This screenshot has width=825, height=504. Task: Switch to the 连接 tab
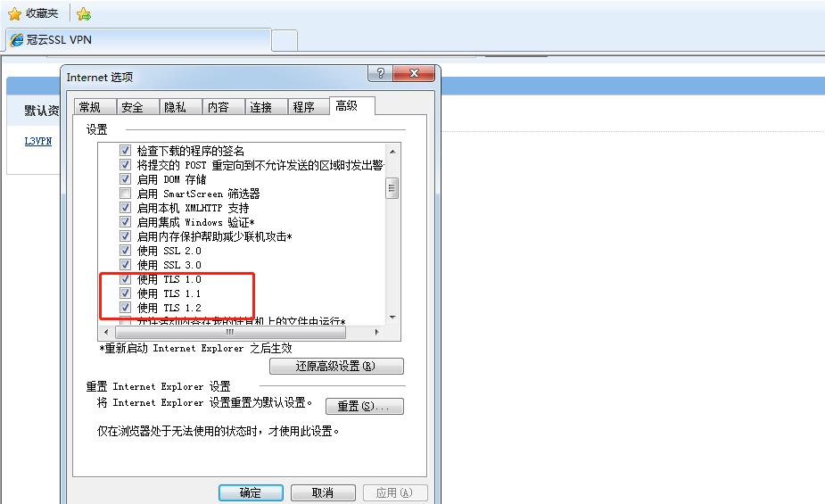260,107
